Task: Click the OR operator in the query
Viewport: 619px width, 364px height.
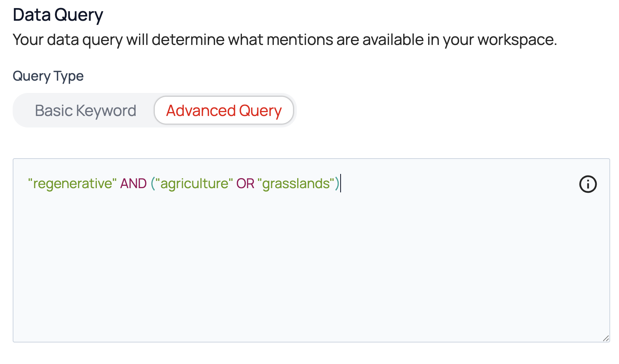Action: [245, 184]
